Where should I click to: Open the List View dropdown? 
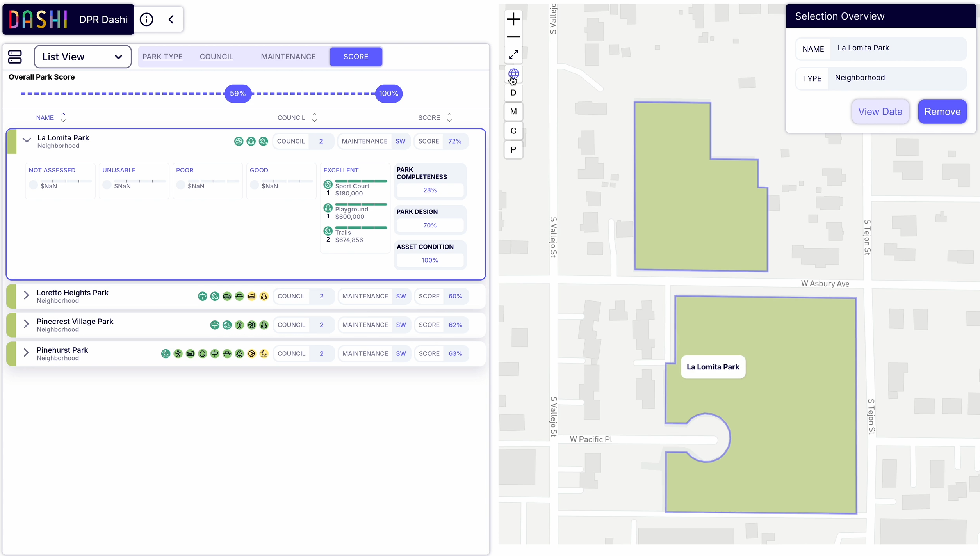pyautogui.click(x=82, y=57)
